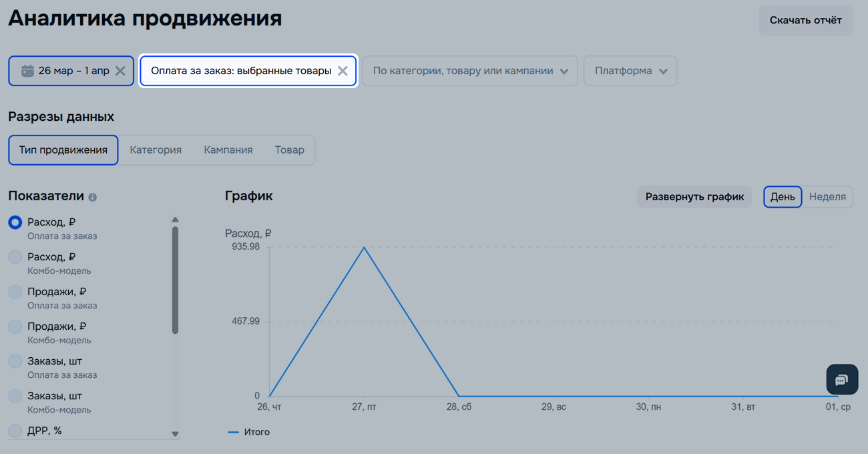Open the По категории, товару или кампании dropdown
Screen dimensions: 868x454
pos(469,71)
